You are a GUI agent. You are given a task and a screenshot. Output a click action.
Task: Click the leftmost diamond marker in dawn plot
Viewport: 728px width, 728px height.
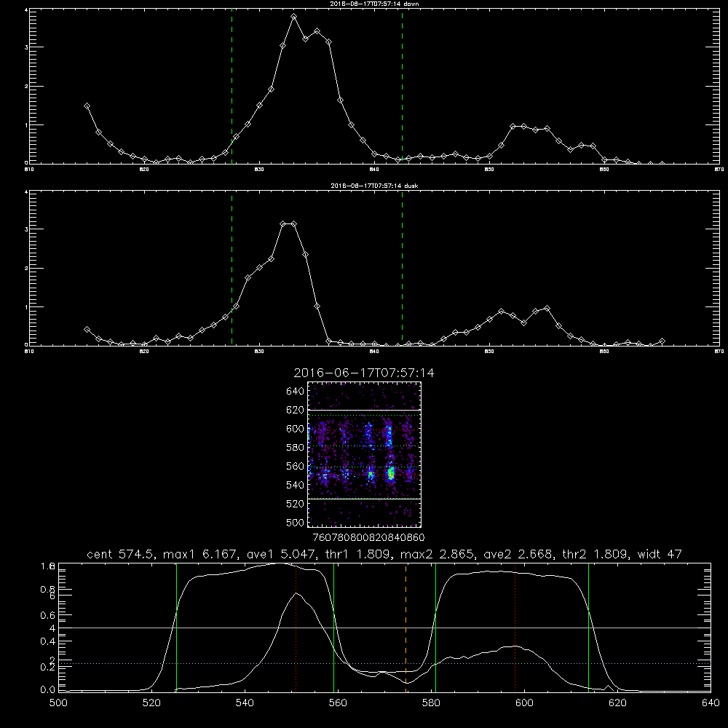[87, 106]
